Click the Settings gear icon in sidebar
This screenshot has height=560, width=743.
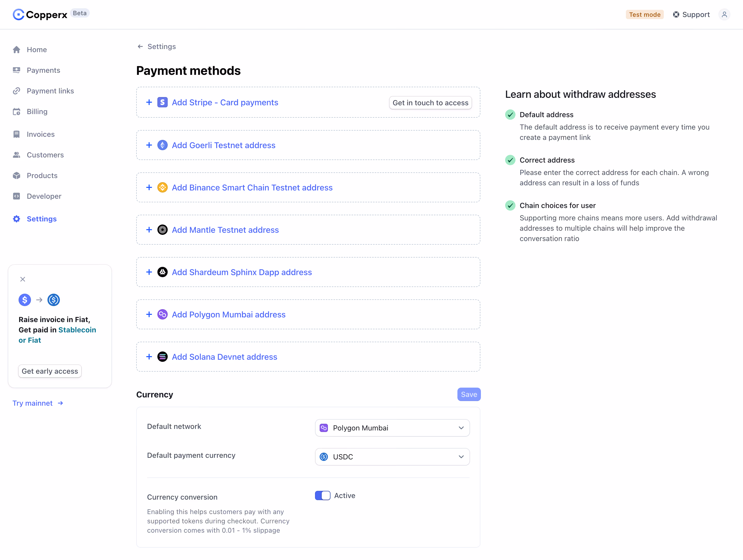17,219
